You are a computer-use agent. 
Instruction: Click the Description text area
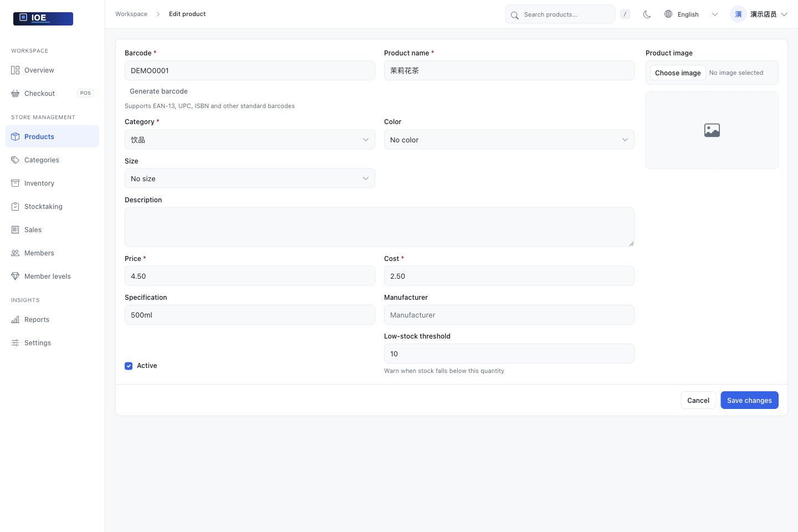coord(380,227)
